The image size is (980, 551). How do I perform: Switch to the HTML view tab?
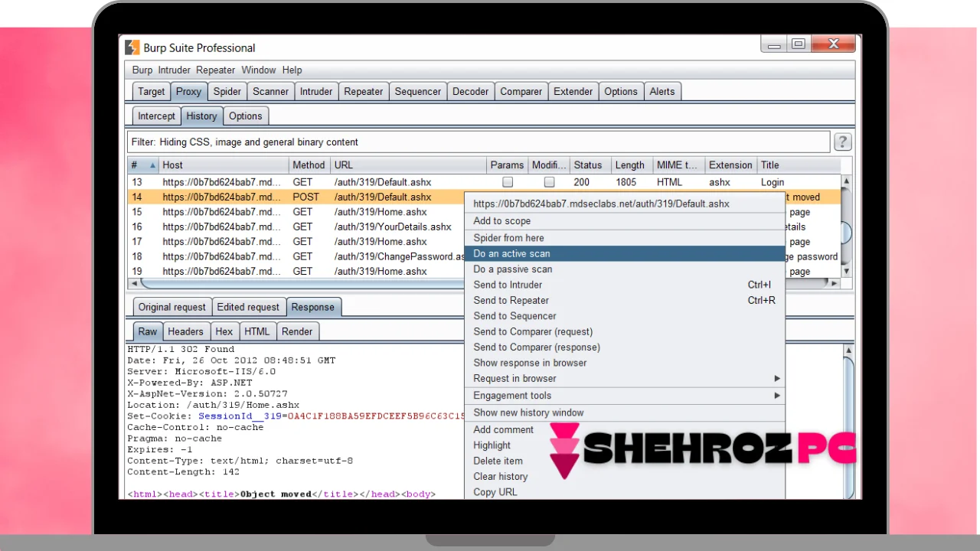(257, 331)
